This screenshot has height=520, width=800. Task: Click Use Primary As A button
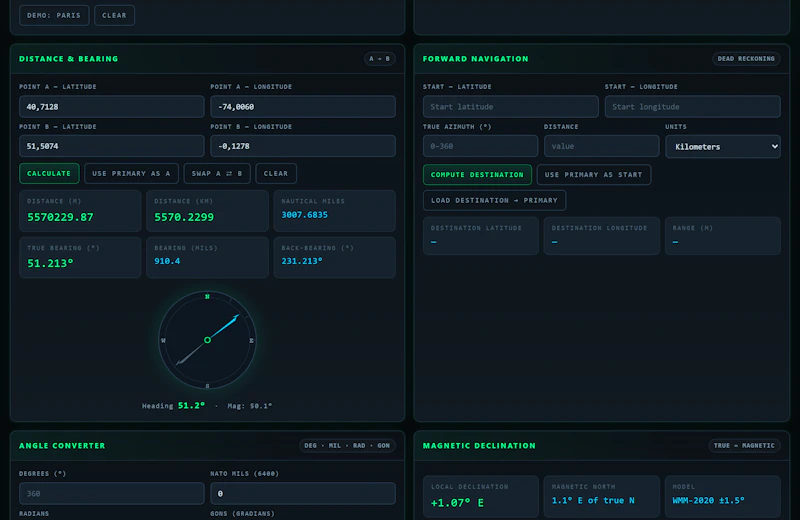click(131, 174)
